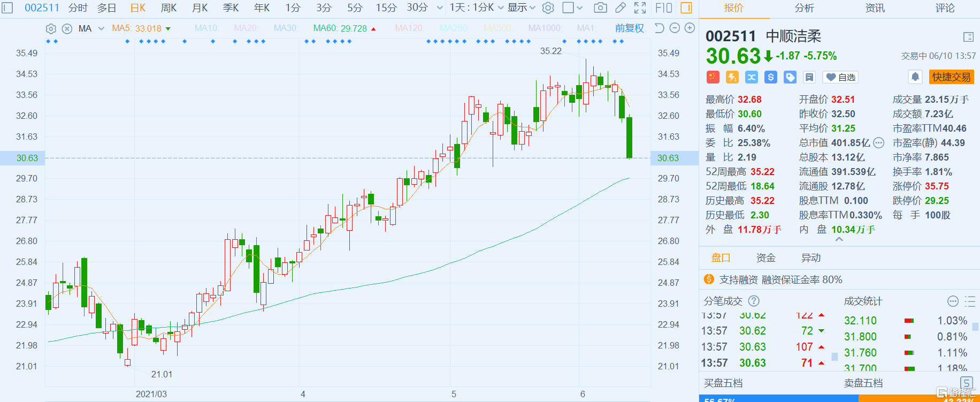The width and height of the screenshot is (980, 402).
Task: Toggle MA60 line visibility
Action: tap(344, 28)
